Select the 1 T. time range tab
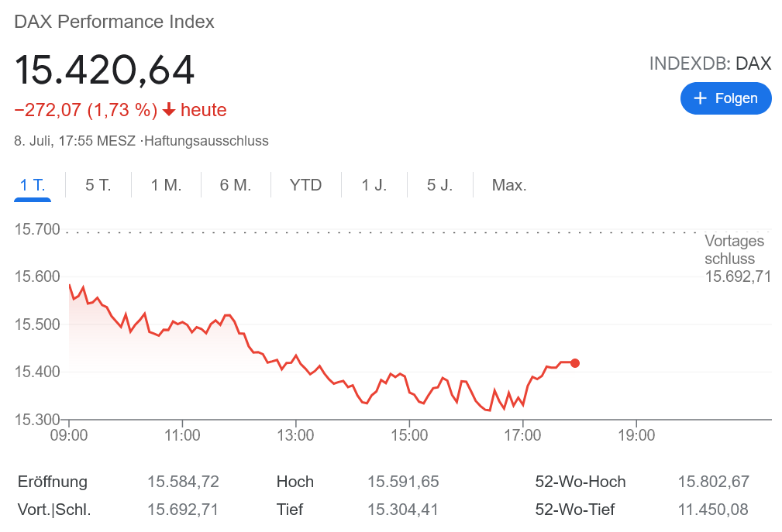 [x=33, y=185]
